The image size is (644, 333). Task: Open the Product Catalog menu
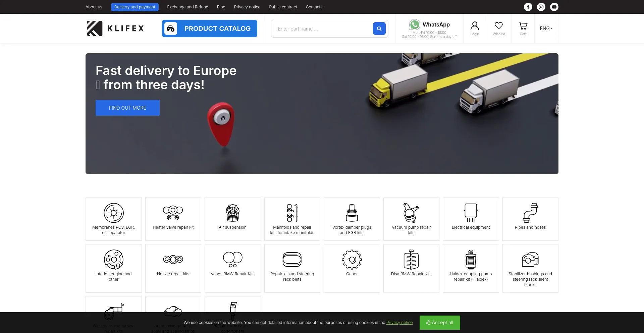210,29
